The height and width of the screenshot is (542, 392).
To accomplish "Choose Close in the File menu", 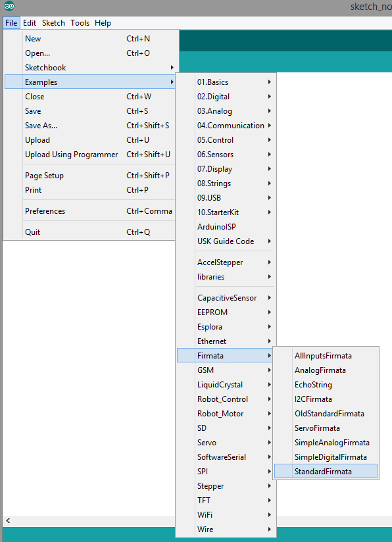I will click(x=90, y=97).
